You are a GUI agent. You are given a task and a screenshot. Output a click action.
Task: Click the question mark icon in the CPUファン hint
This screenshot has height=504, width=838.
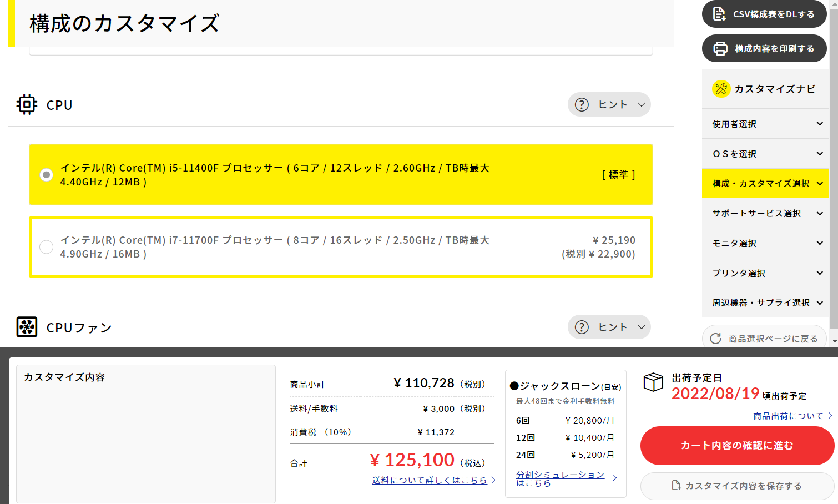coord(582,327)
